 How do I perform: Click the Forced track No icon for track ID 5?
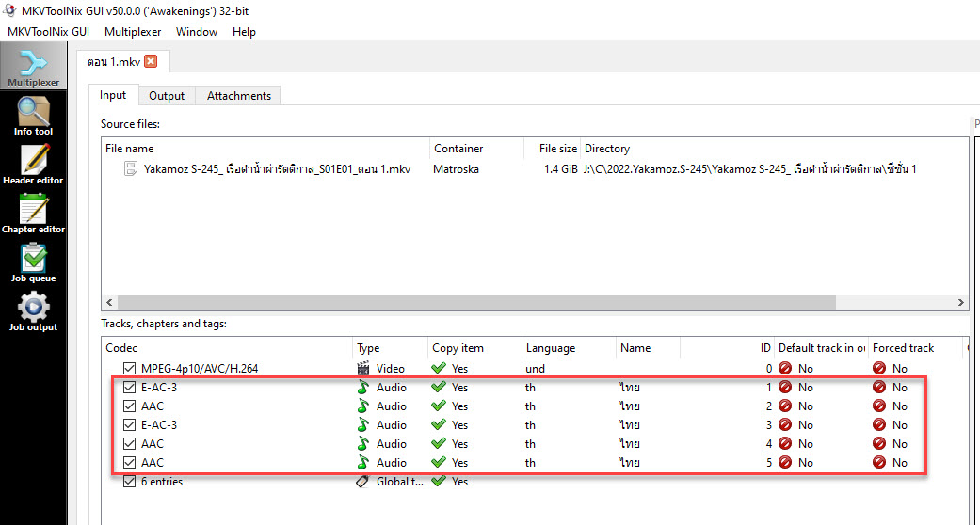tap(879, 463)
